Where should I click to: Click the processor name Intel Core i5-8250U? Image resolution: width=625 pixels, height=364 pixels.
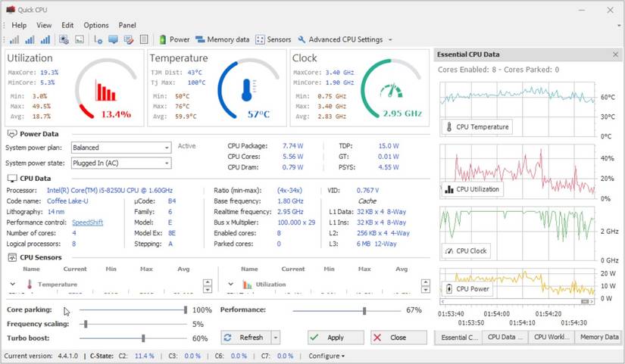click(x=110, y=191)
